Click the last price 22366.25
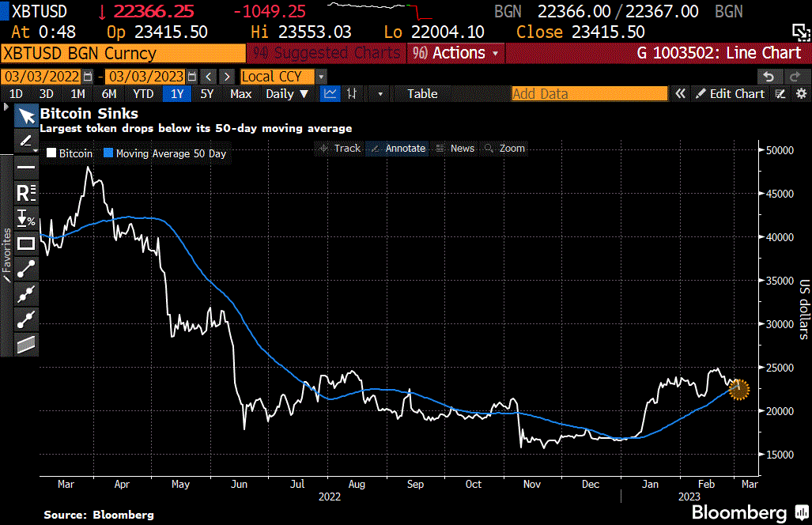Viewport: 812px width, 525px height. [x=153, y=11]
